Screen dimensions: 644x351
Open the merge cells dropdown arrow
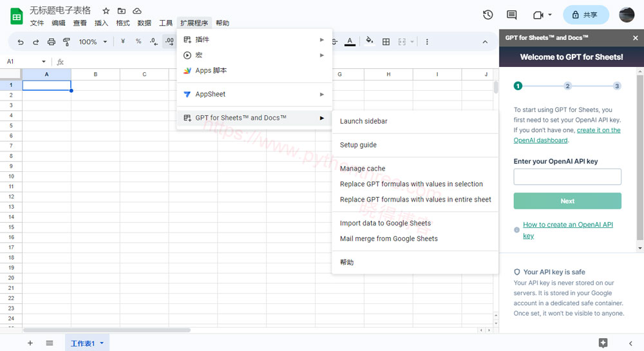click(412, 42)
